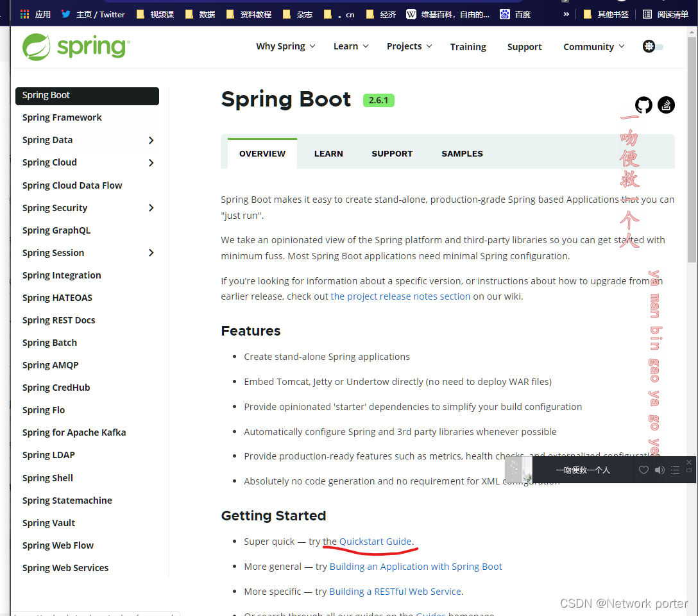Open the 资料教程 bookmark folder
698x616 pixels.
249,14
